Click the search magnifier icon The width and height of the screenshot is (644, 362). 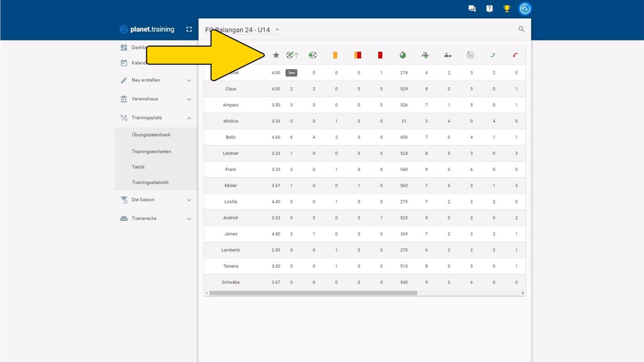521,29
